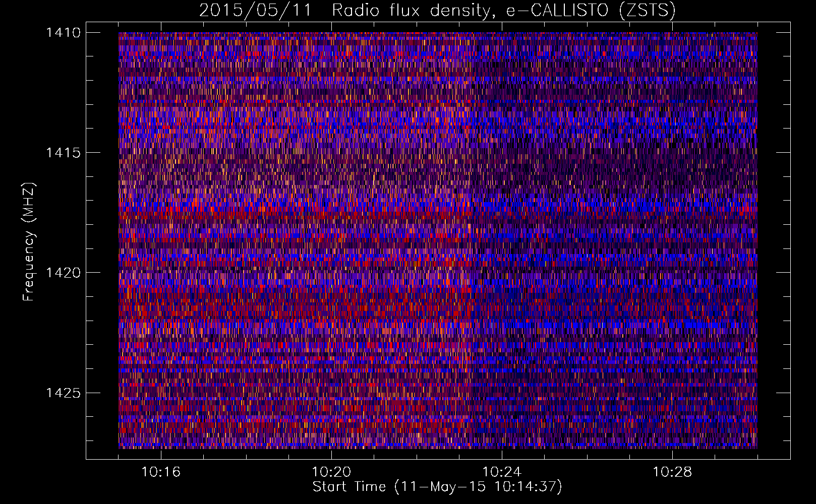Select the 1420 frequency axis label
The image size is (816, 504).
click(63, 273)
